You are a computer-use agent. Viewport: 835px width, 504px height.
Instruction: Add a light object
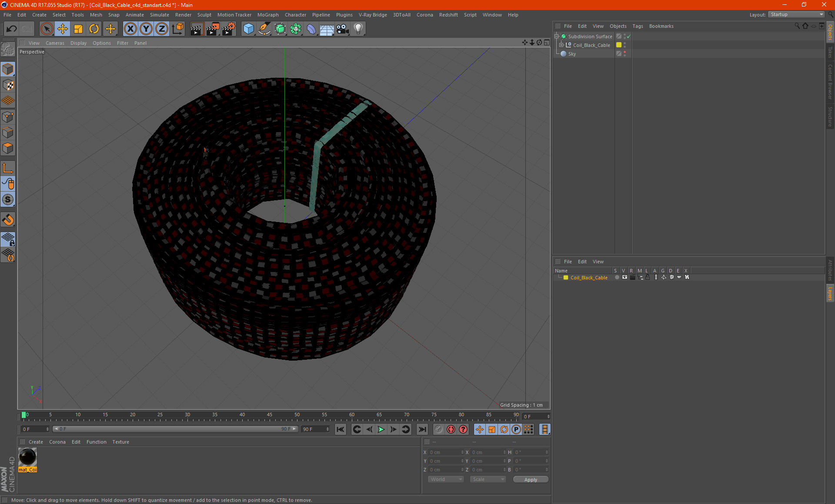[x=358, y=29]
